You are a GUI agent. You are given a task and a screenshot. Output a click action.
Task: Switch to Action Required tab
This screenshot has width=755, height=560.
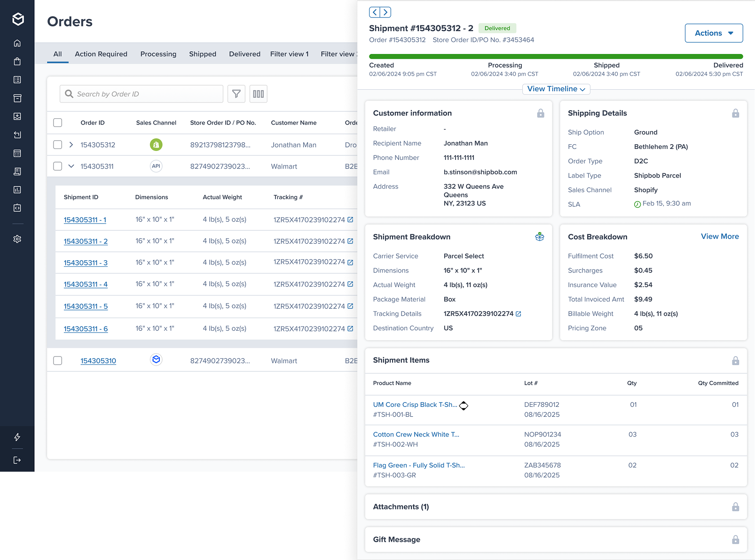(x=101, y=54)
